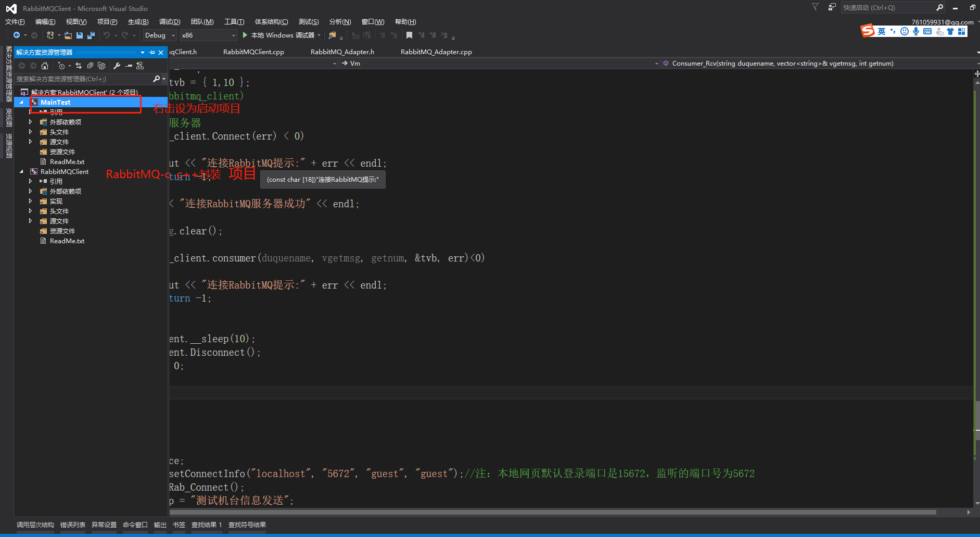Click the Sogou input method S logo

tap(868, 31)
